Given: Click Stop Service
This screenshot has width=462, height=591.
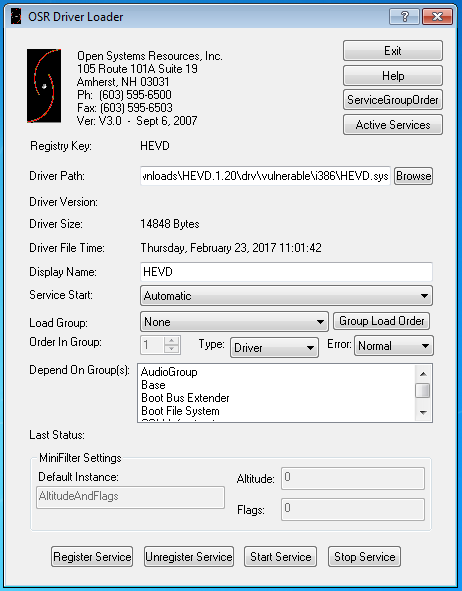Looking at the screenshot, I should click(x=364, y=557).
